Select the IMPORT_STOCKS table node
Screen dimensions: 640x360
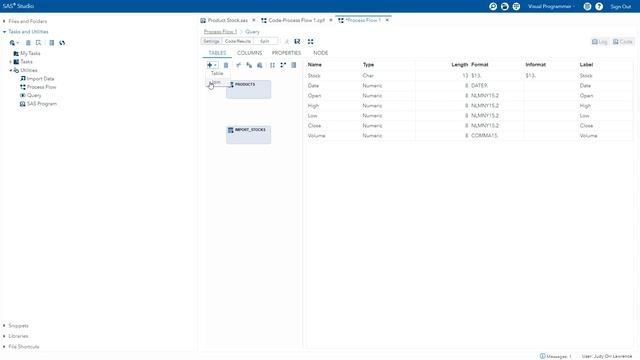(x=249, y=134)
